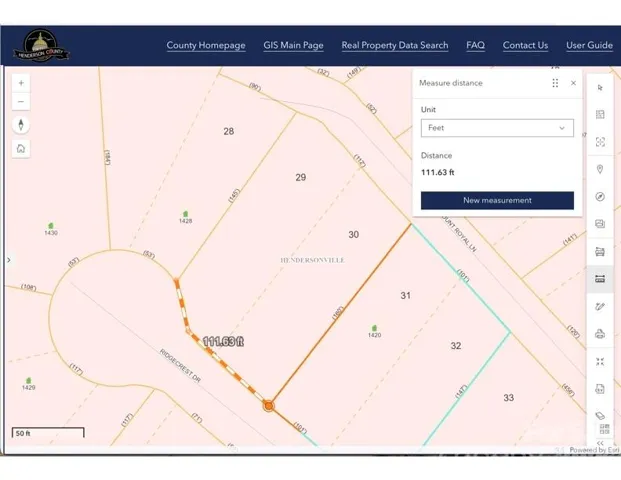Reset map compass orientation
The width and height of the screenshot is (621, 480).
(21, 125)
